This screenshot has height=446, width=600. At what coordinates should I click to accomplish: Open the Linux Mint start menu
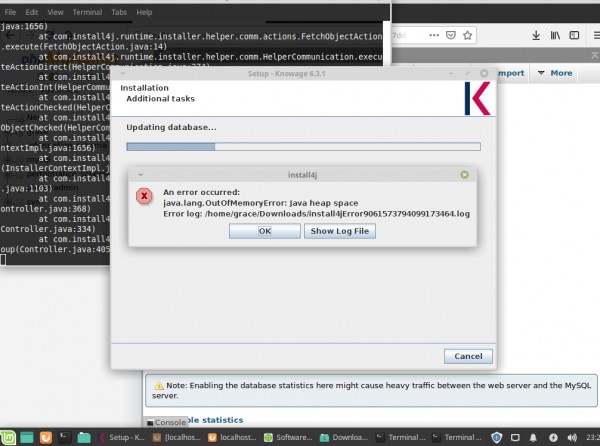tap(9, 437)
